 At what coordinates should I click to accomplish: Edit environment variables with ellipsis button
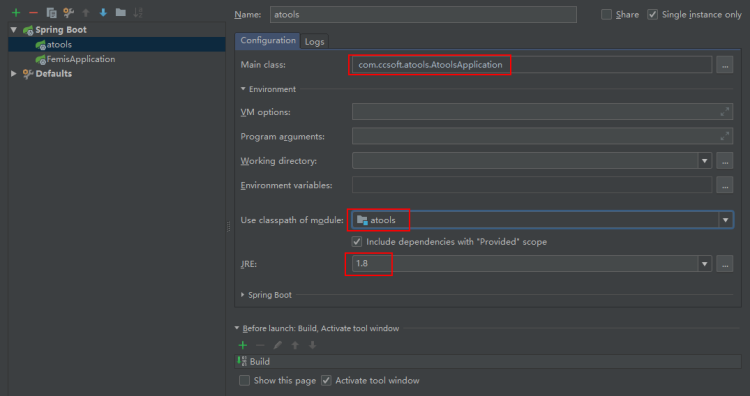click(725, 185)
